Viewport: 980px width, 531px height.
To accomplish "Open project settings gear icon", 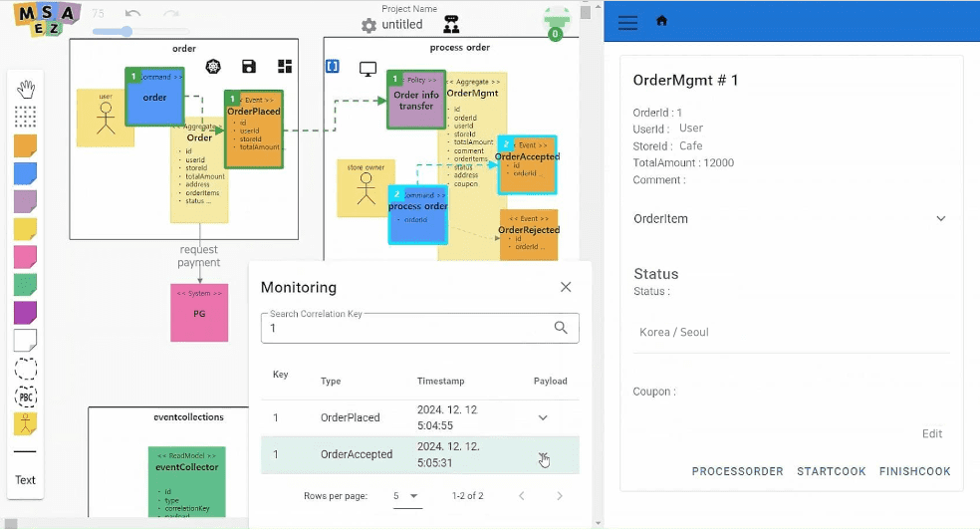I will point(368,25).
